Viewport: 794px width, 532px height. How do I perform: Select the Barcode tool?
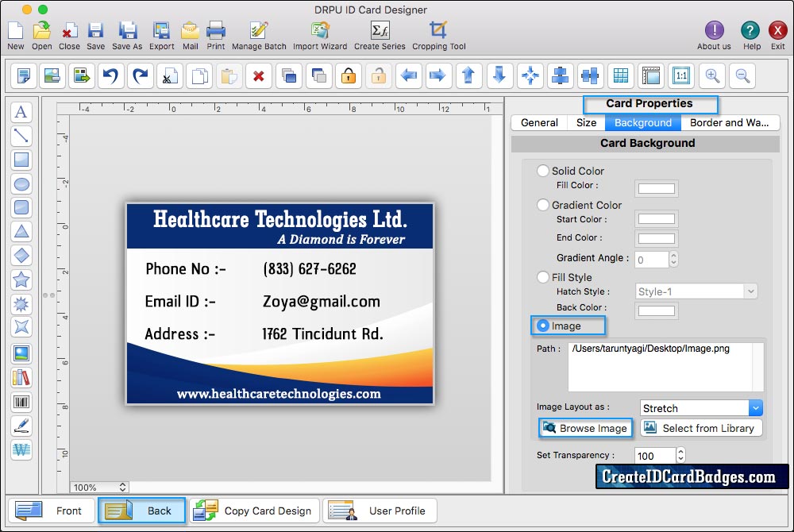[x=21, y=403]
